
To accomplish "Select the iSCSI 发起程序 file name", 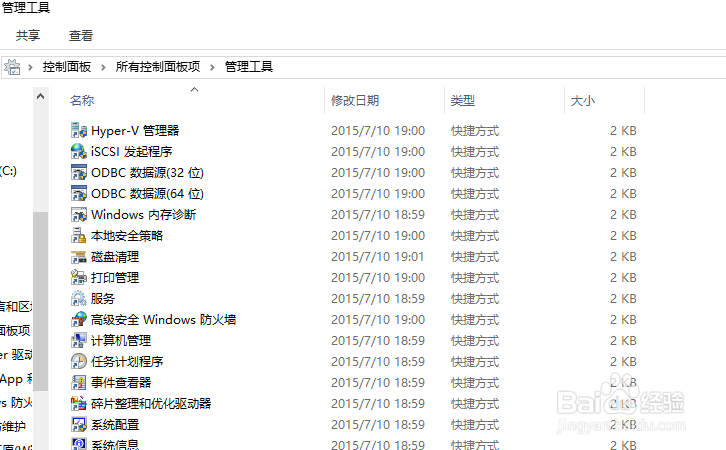I will pos(131,151).
